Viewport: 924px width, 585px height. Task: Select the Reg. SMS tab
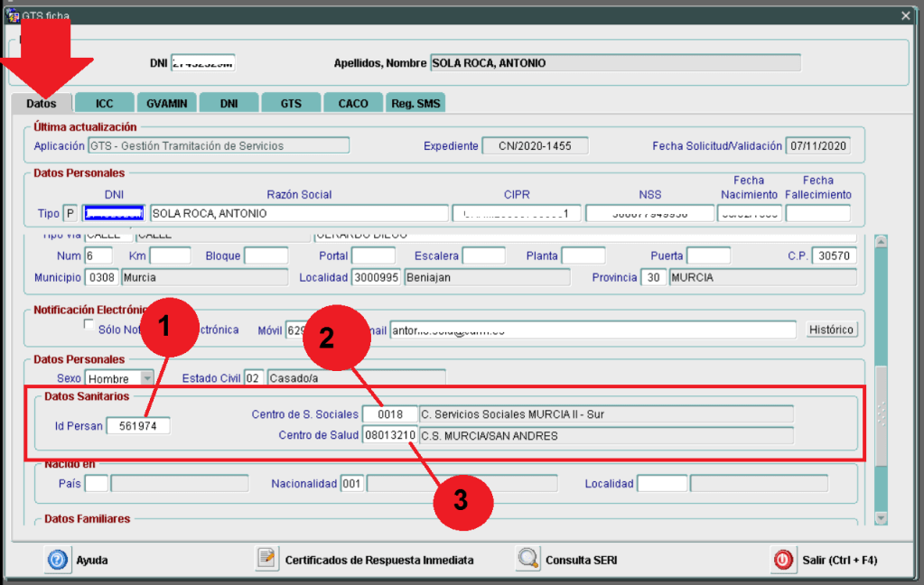[x=415, y=103]
